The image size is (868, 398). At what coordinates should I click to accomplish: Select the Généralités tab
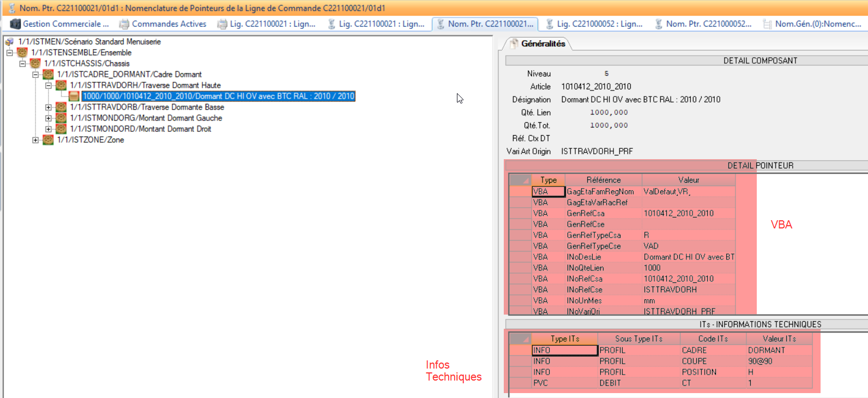pyautogui.click(x=542, y=44)
